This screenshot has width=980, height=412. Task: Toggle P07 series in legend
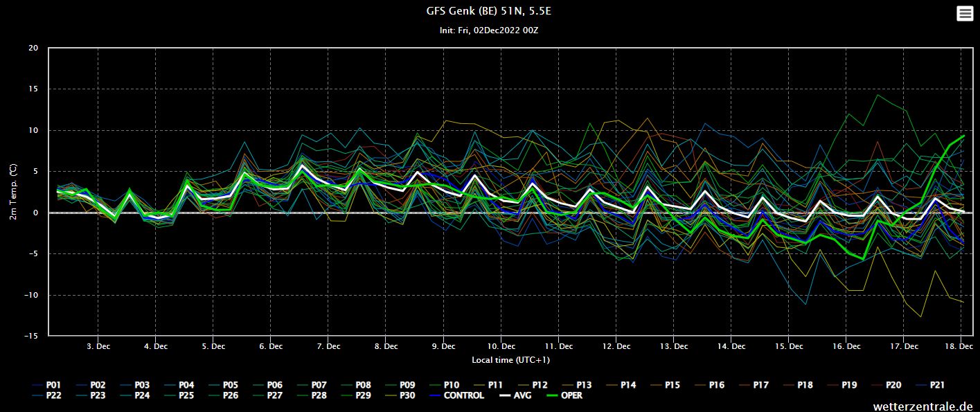(312, 385)
